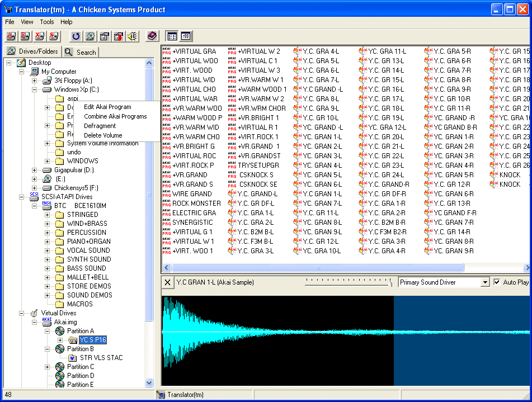Select Partition E in the tree
The image size is (532, 402).
click(80, 384)
